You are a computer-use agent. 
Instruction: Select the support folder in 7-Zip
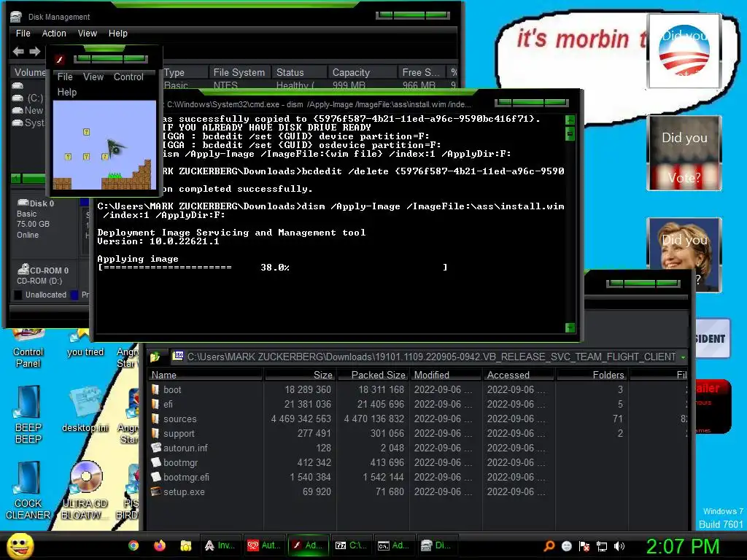click(179, 434)
